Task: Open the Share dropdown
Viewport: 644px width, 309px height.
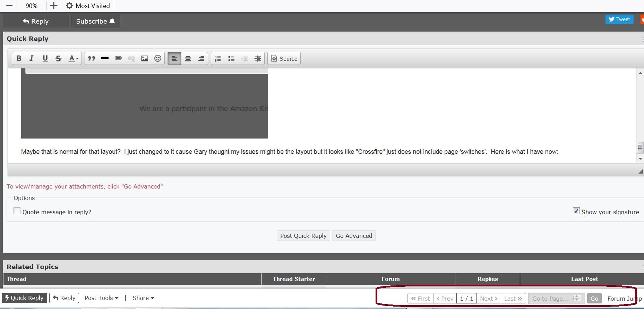Action: point(143,298)
